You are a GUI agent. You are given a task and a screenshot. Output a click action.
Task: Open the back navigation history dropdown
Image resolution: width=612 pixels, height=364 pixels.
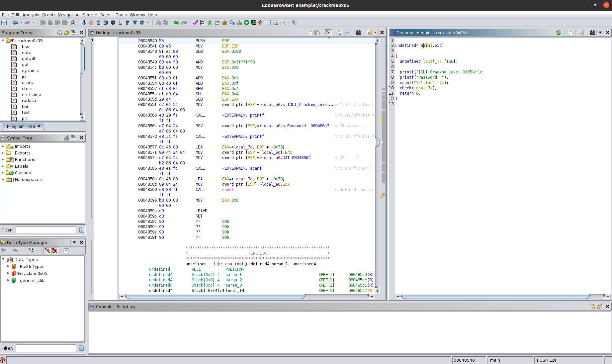(x=21, y=23)
